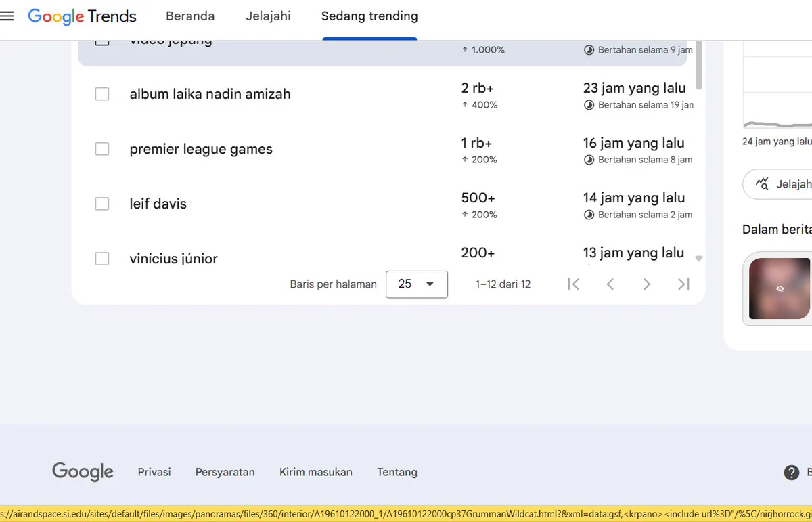Click the 1–12 dari 12 pagination text
Viewport: 812px width, 522px height.
click(x=503, y=284)
